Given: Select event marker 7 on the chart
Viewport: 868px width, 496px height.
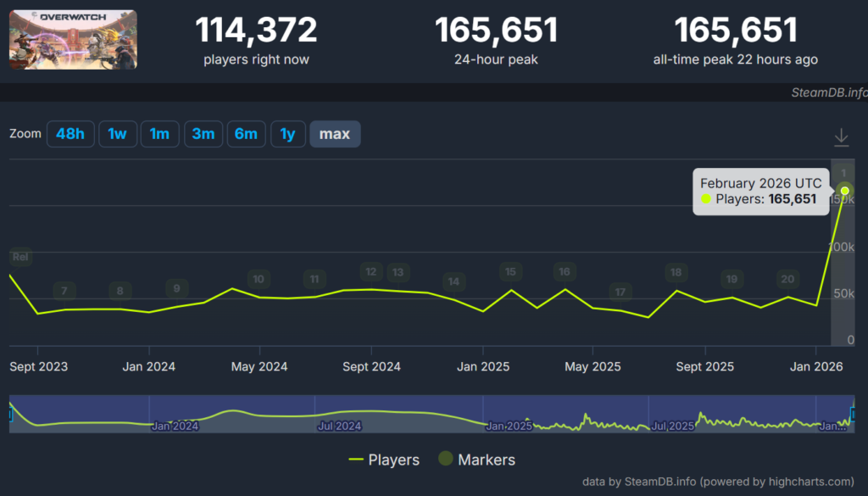Looking at the screenshot, I should tap(64, 291).
